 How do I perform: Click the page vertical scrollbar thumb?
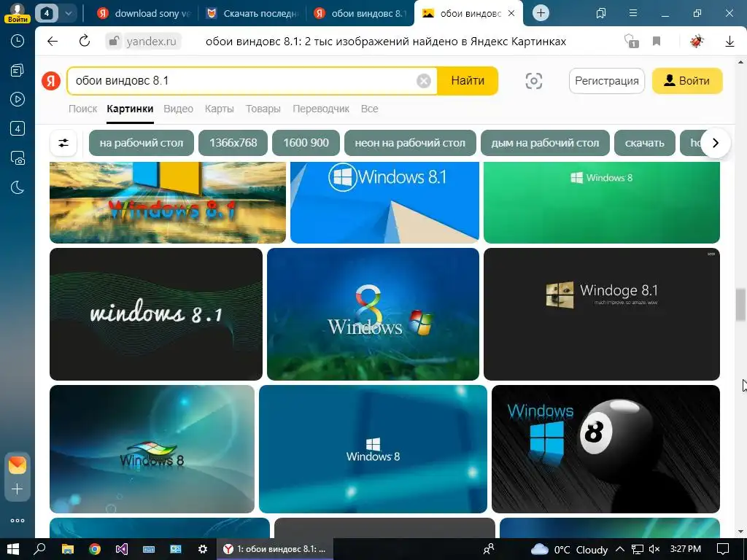(741, 305)
